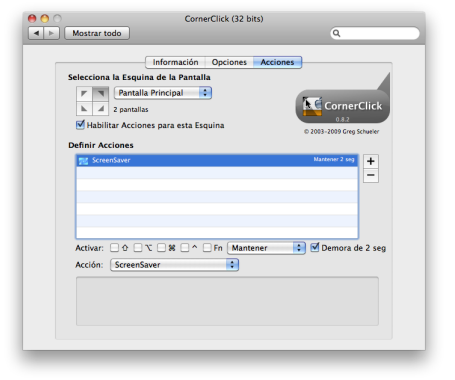
Task: Close the CornerClick window
Action: pyautogui.click(x=32, y=19)
